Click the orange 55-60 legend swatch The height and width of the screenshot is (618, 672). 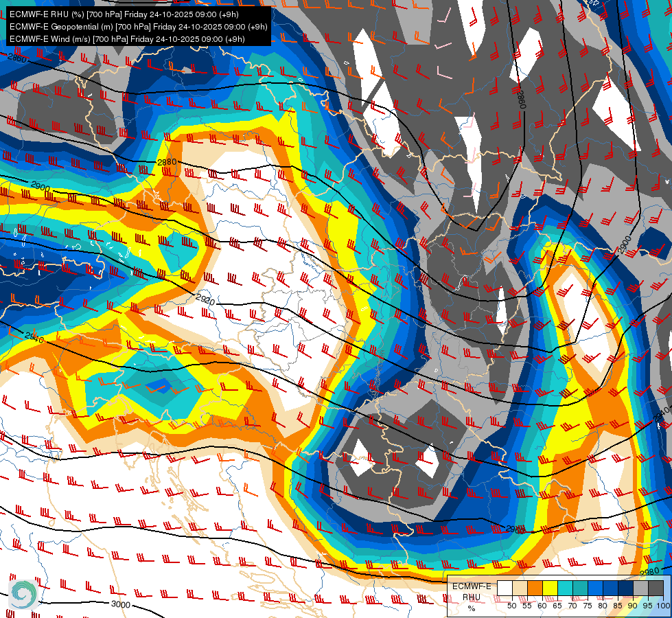[535, 588]
